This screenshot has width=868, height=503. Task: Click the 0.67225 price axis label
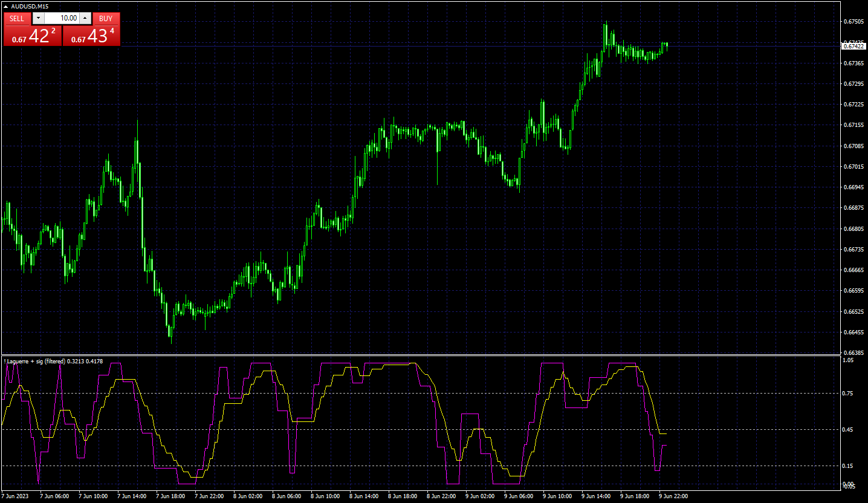point(853,105)
